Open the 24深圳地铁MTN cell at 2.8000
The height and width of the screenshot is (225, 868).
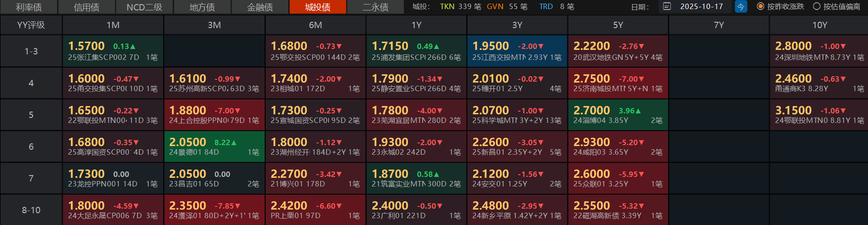click(x=820, y=51)
